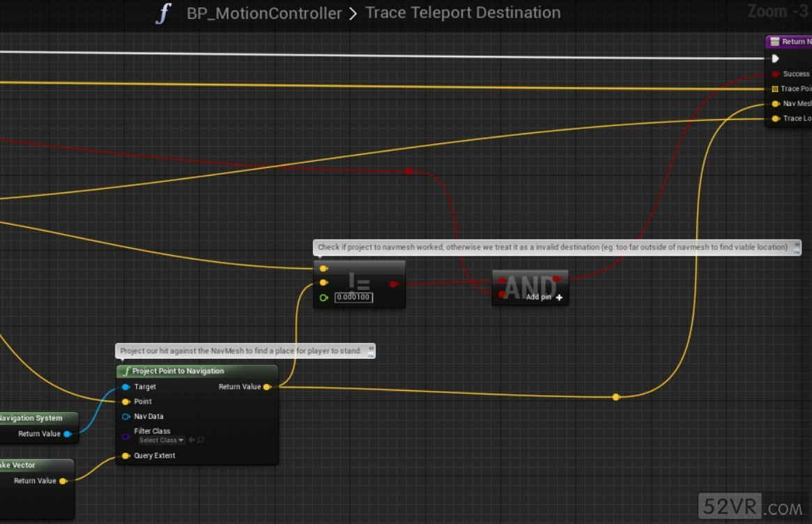This screenshot has height=524, width=812.
Task: Click the Trace Points array pin
Action: tap(775, 89)
